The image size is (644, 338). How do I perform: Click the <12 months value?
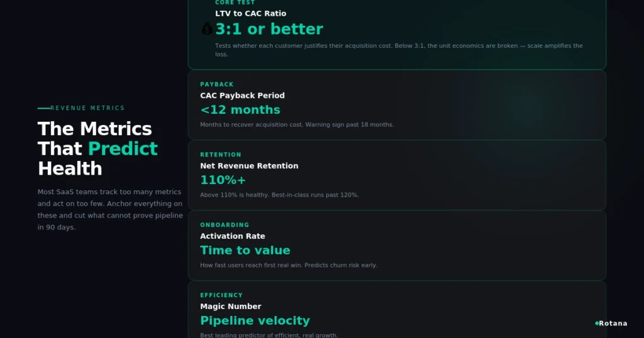(x=240, y=110)
